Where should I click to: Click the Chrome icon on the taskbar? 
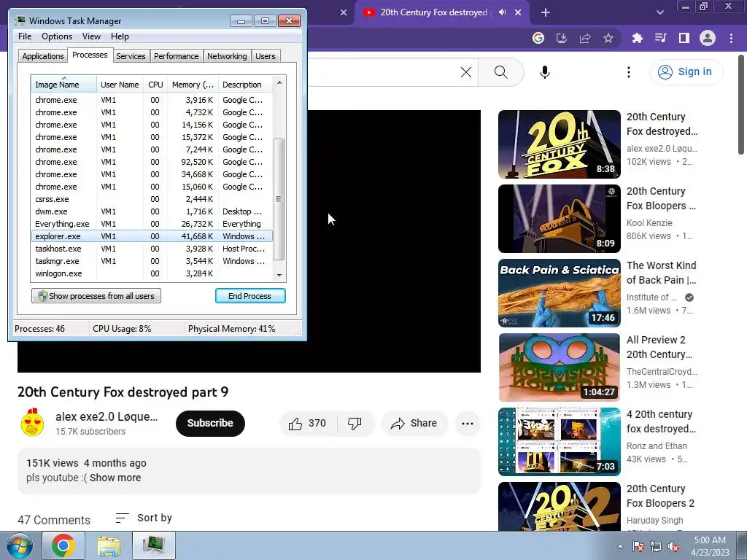pos(63,545)
